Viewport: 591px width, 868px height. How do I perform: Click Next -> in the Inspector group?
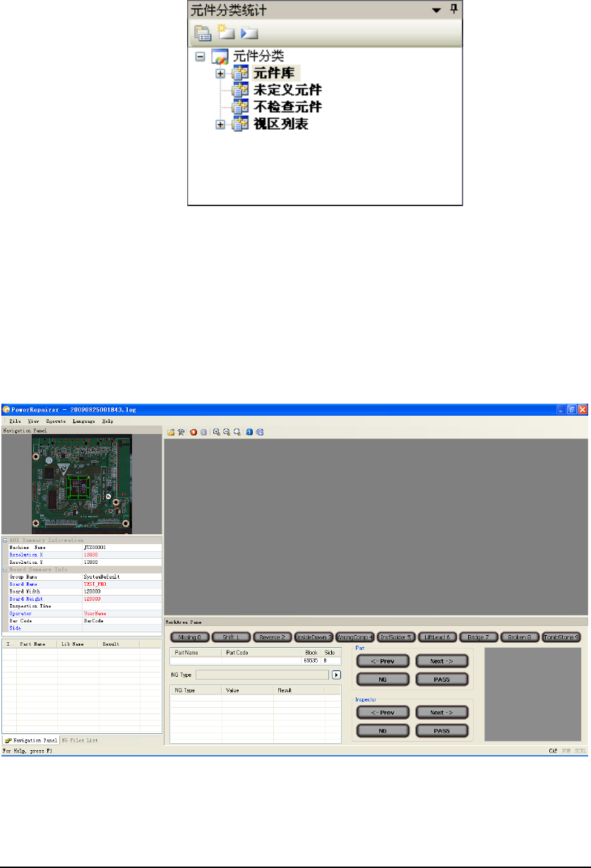click(x=441, y=713)
